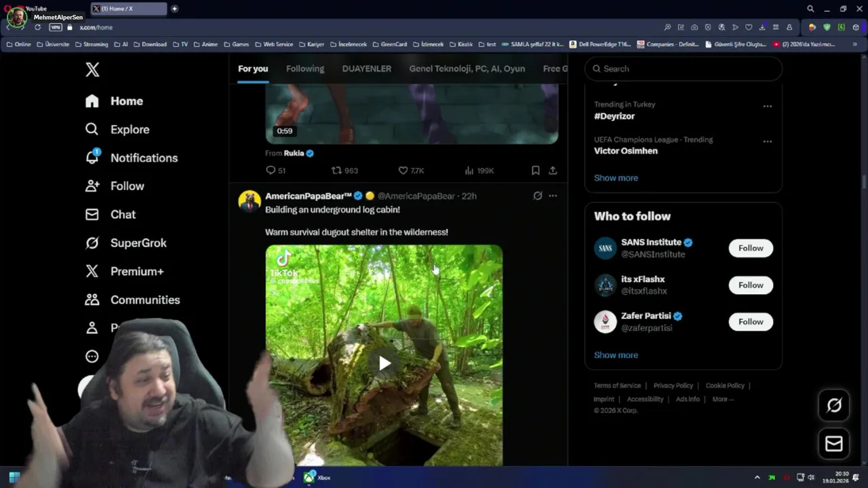
Task: Open the Streaming bookmarks folder
Action: [x=92, y=44]
